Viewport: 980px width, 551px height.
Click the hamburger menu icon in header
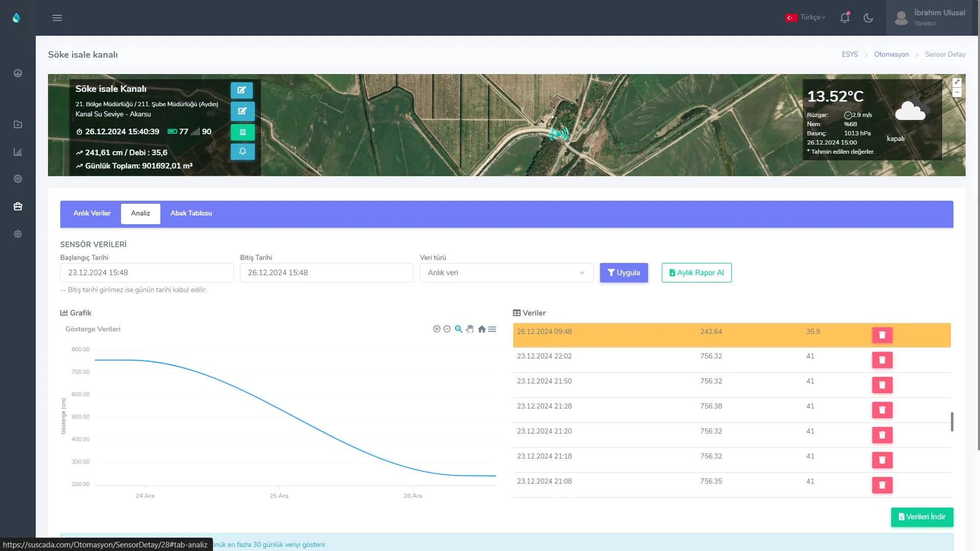click(57, 18)
